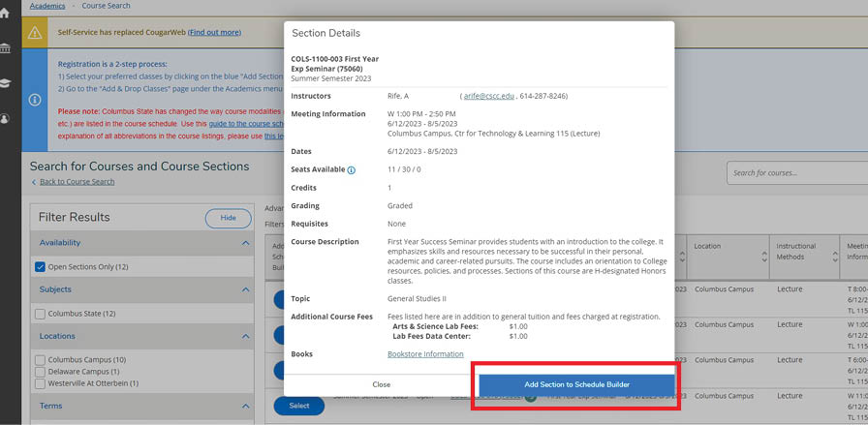Click the yellow warning alert icon

pyautogui.click(x=35, y=32)
